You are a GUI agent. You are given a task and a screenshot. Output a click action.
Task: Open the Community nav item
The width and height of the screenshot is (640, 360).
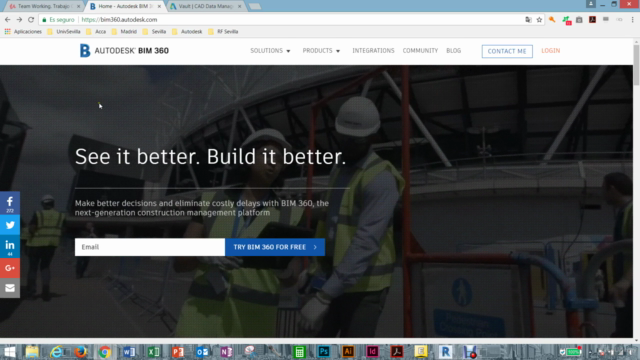pos(420,51)
